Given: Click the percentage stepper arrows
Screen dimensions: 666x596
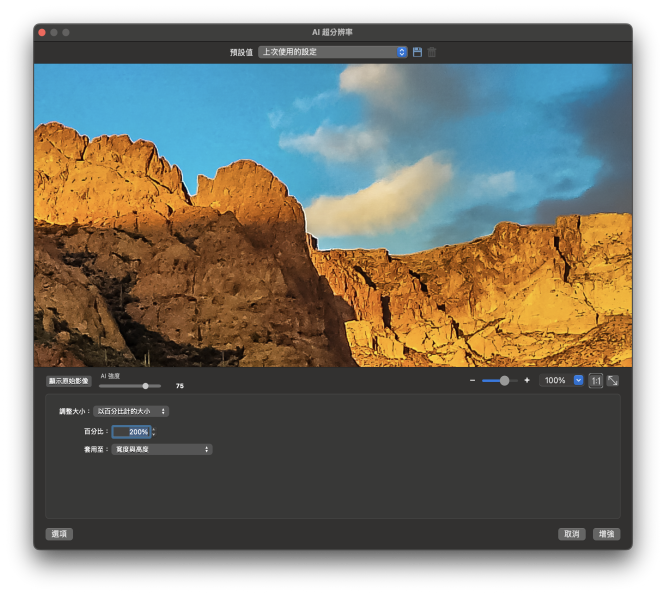Looking at the screenshot, I should click(154, 432).
